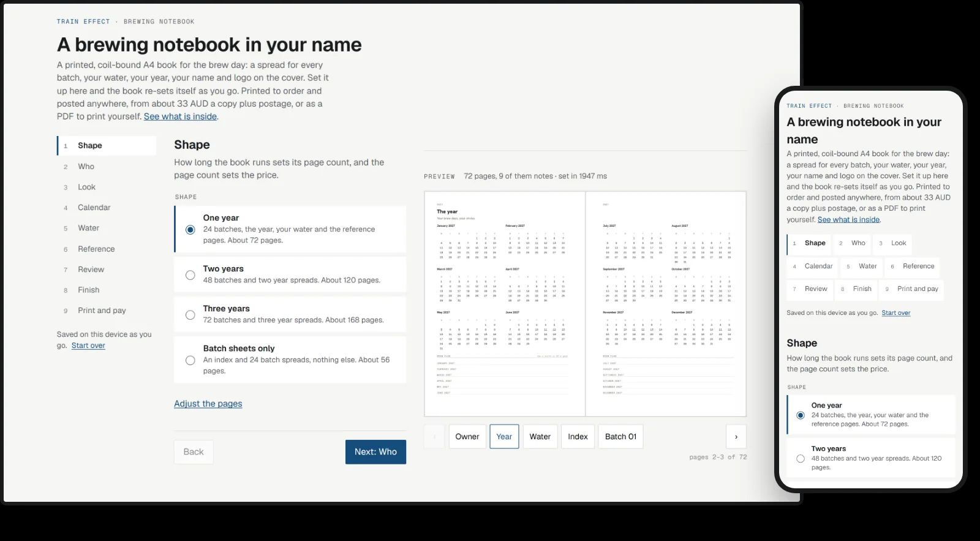The height and width of the screenshot is (541, 980).
Task: Show the Batch 01 preview page
Action: [x=620, y=437]
